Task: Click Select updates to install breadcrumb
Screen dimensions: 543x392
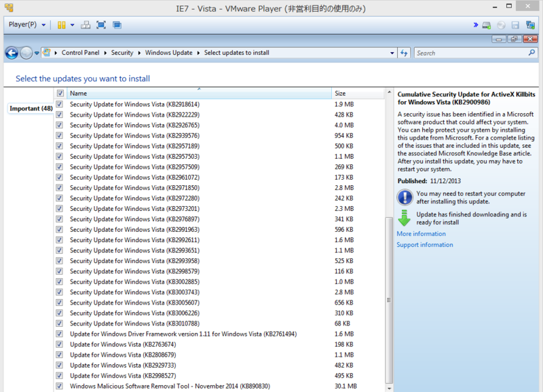Action: point(236,53)
